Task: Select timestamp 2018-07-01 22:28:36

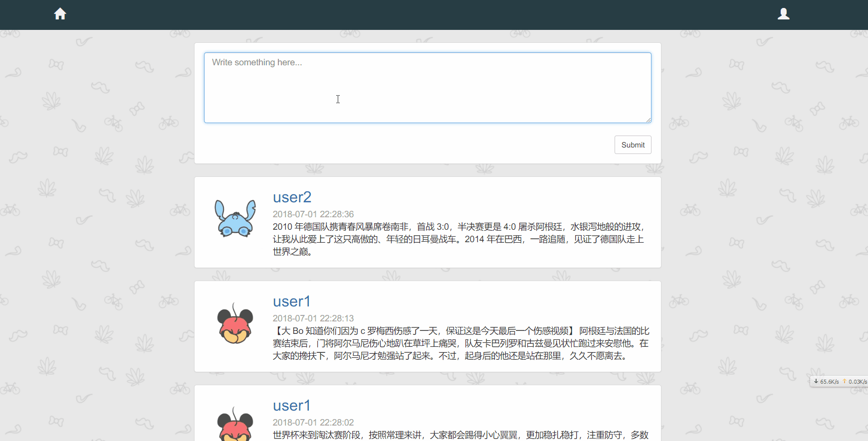Action: click(x=313, y=214)
